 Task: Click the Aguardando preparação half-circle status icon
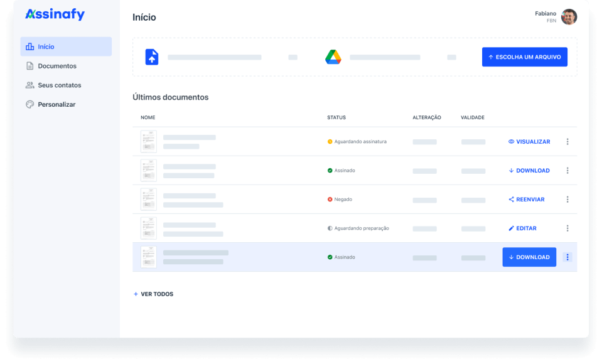pos(330,228)
